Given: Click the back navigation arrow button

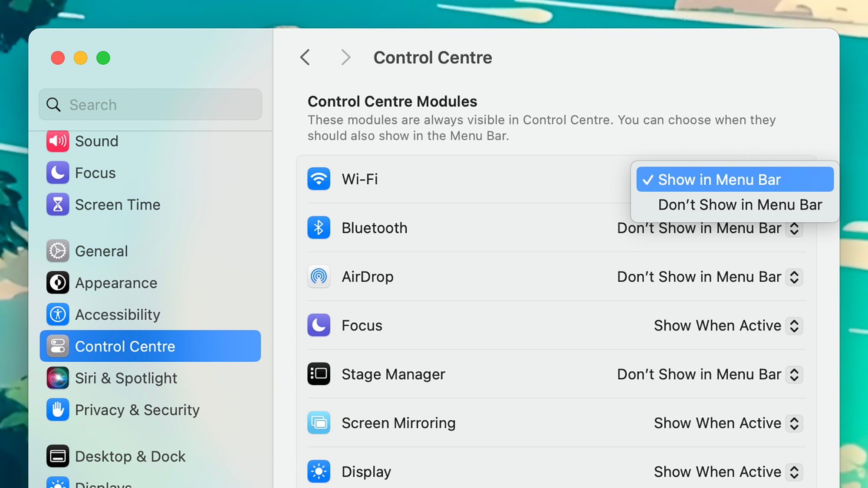Looking at the screenshot, I should 305,57.
